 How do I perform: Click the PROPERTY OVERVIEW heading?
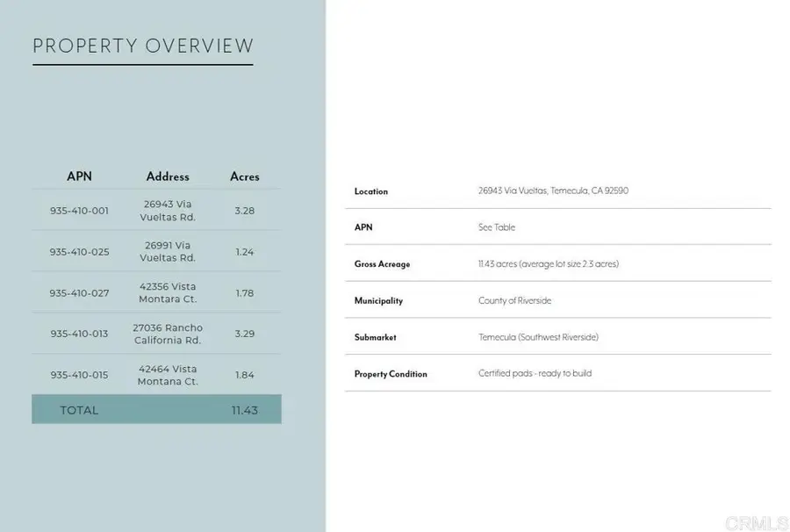(x=143, y=47)
